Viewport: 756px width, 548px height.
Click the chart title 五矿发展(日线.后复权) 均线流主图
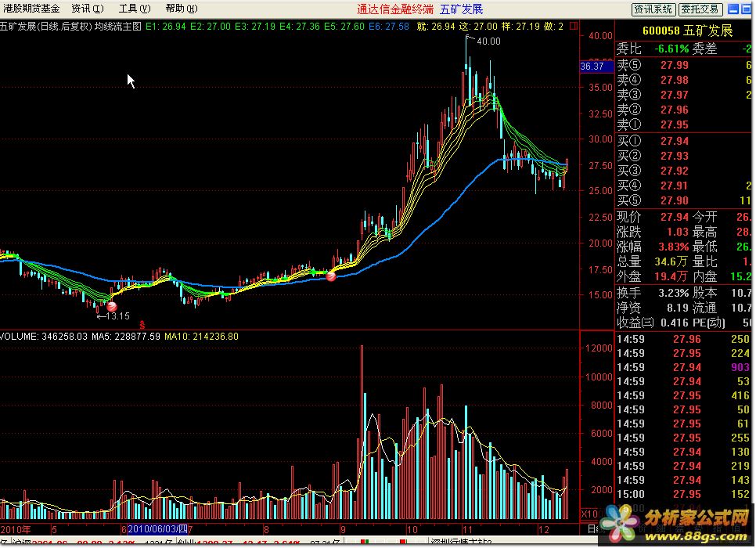70,27
